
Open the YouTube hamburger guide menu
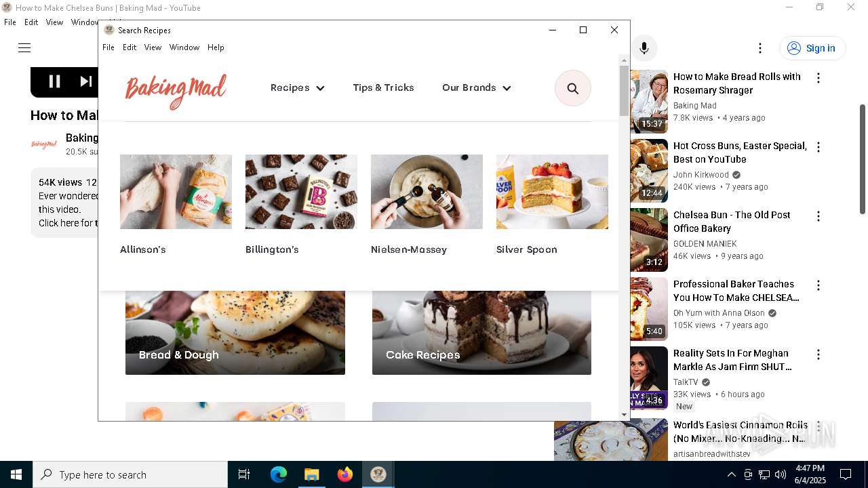pyautogui.click(x=24, y=48)
